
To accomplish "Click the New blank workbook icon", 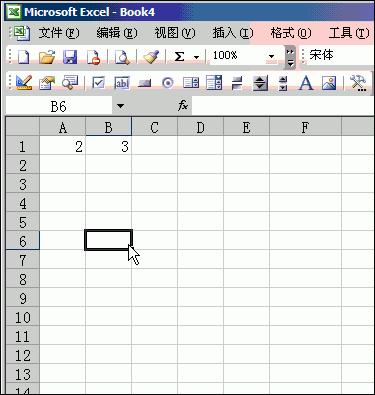I will click(x=23, y=57).
